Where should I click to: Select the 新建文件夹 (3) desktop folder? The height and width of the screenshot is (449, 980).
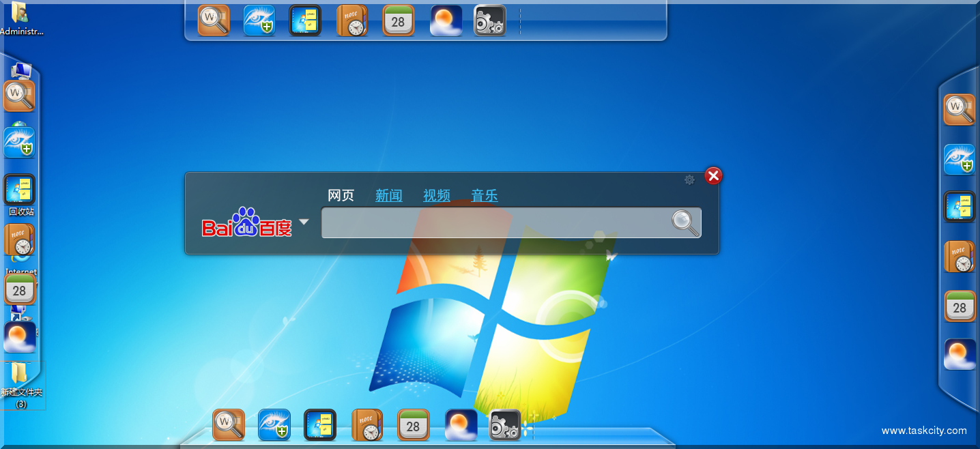pos(21,385)
